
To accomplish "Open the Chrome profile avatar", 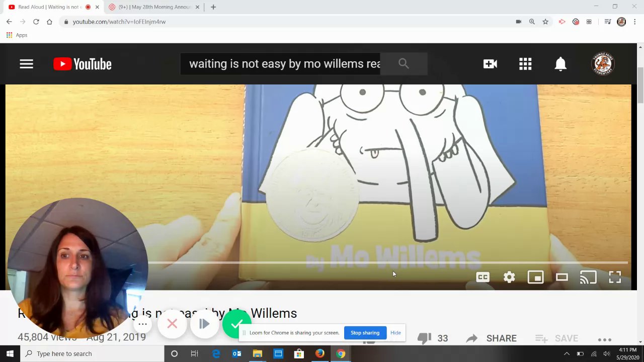I will coord(621,22).
